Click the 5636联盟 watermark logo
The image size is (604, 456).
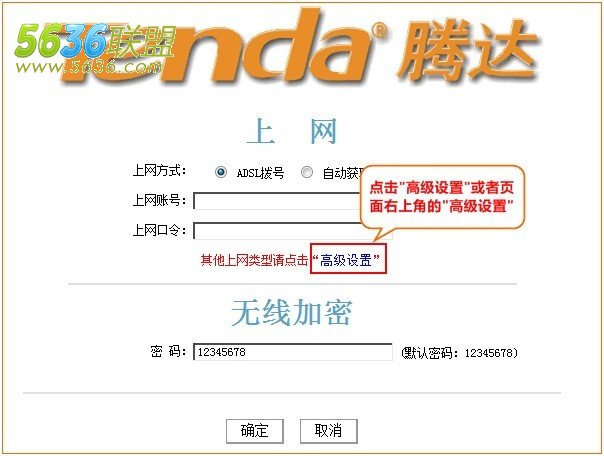96,41
